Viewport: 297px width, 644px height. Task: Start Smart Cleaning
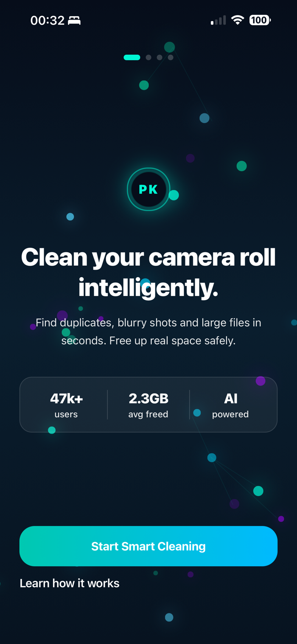click(x=148, y=546)
